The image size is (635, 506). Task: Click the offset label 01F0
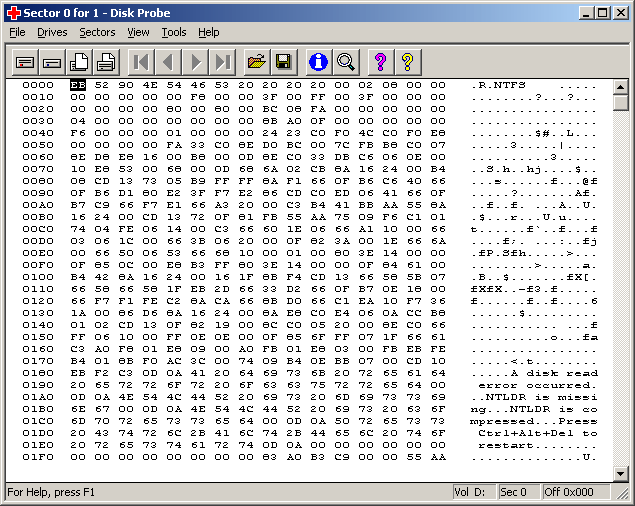38,457
